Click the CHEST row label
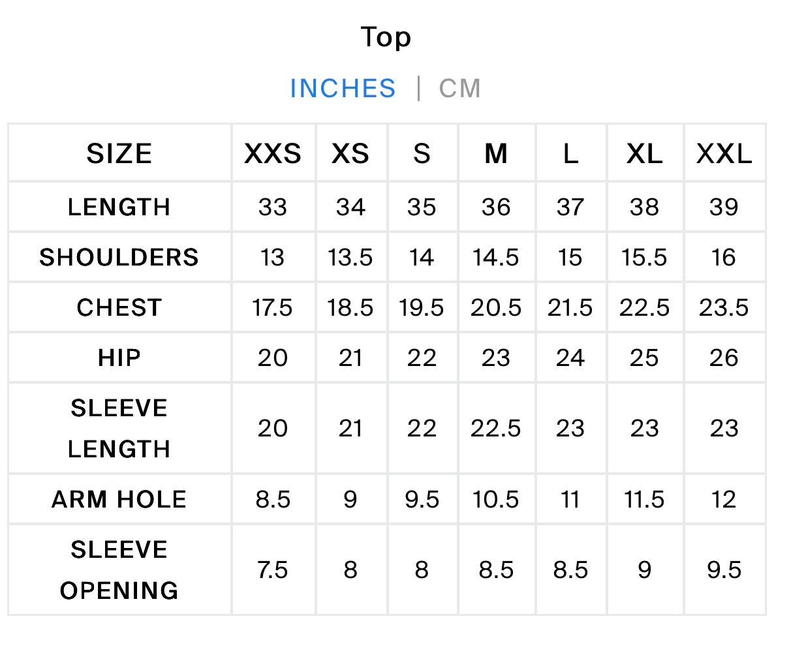Image resolution: width=791 pixels, height=672 pixels. coord(119,308)
